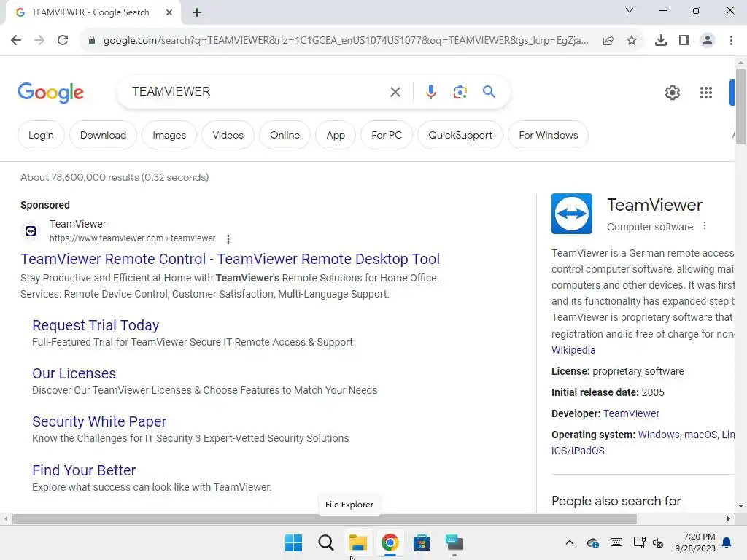Image resolution: width=747 pixels, height=560 pixels.
Task: Search by image with the Google Lens icon
Action: (460, 92)
